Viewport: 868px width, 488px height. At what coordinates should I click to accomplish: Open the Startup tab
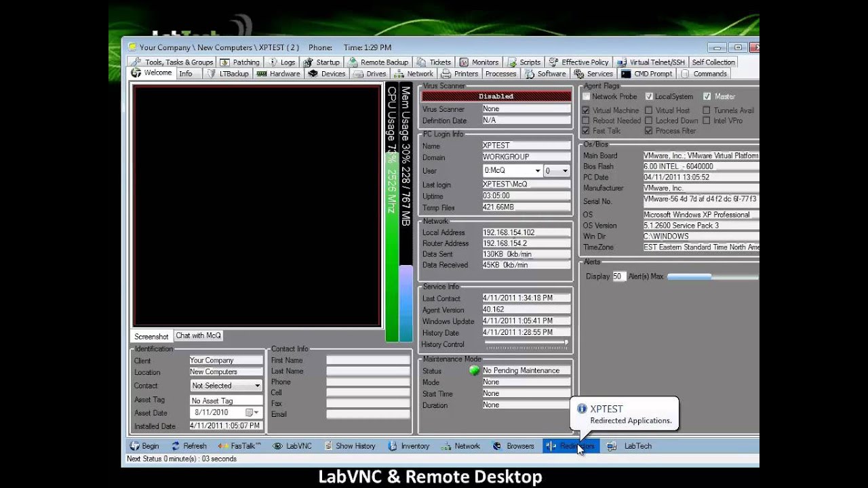point(321,62)
